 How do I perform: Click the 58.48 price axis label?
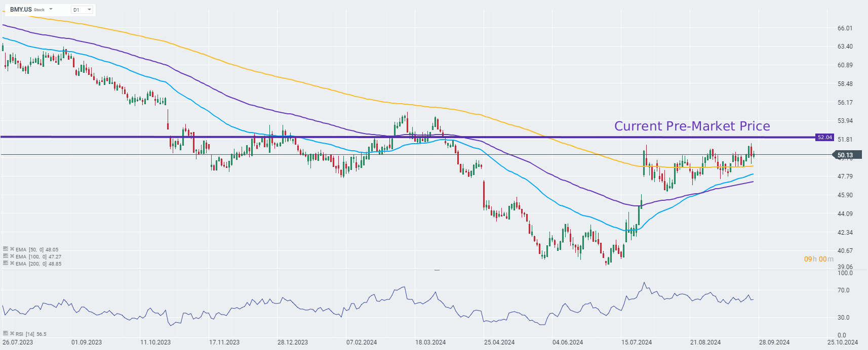point(845,84)
